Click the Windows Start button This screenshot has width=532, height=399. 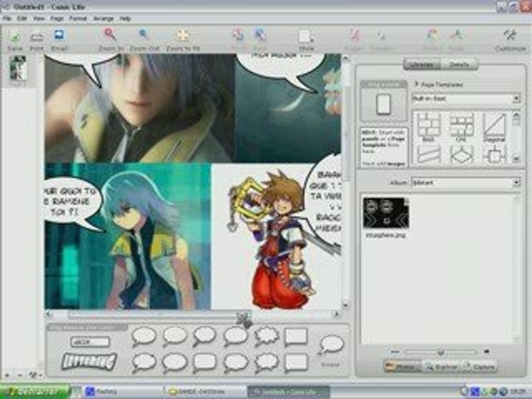pyautogui.click(x=34, y=392)
